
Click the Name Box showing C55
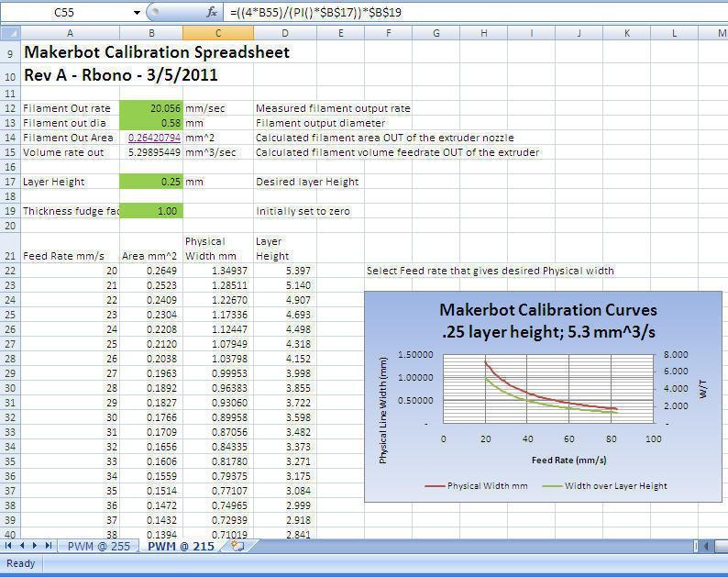click(64, 13)
